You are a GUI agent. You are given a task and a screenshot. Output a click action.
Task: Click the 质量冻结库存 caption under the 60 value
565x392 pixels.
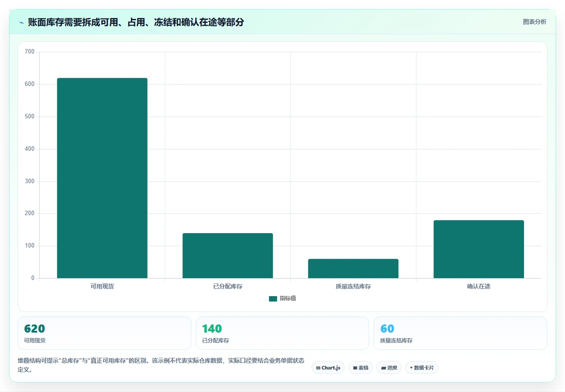(x=396, y=341)
